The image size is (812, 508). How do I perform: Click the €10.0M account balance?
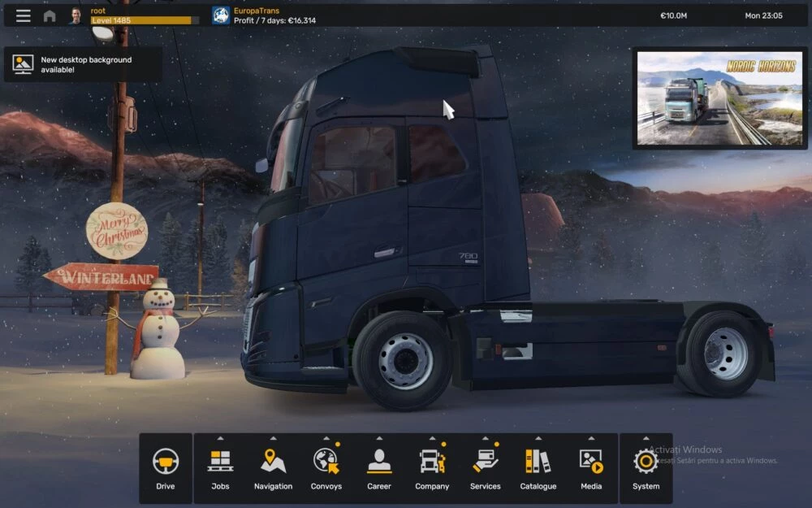coord(673,15)
